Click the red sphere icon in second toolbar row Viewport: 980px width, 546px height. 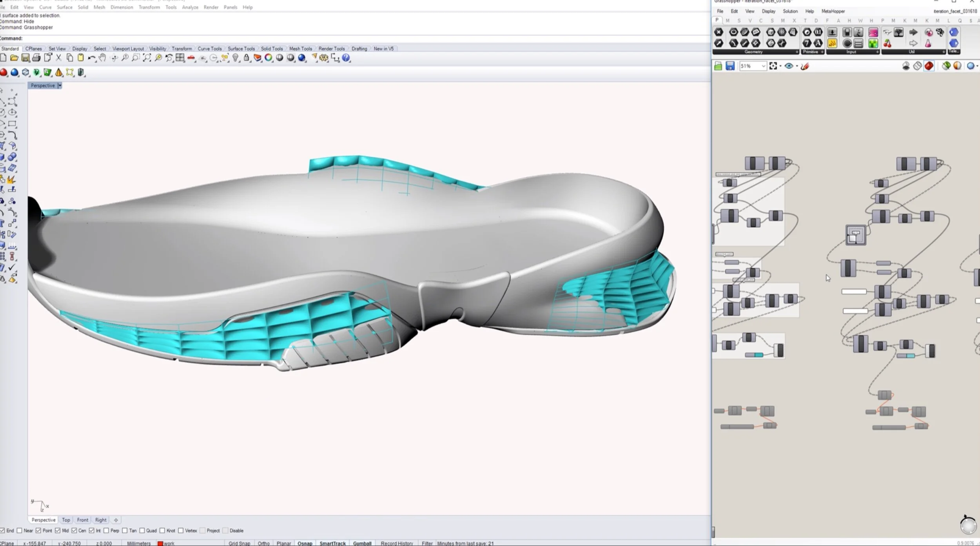click(x=4, y=73)
